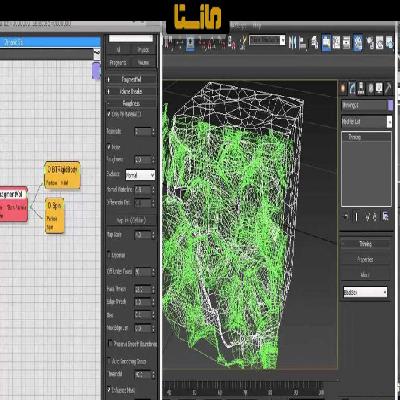Expand the Volume Breaker rollout
Screen dimensions: 400x400
point(131,91)
